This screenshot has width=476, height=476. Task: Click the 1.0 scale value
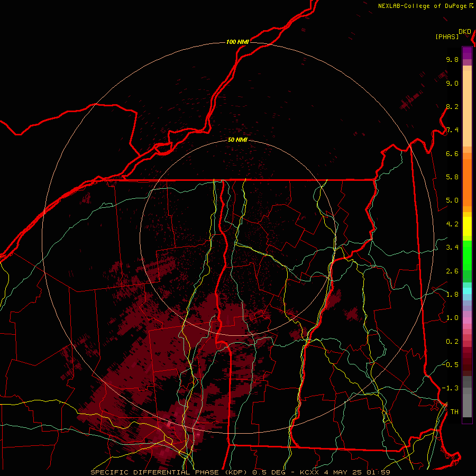pyautogui.click(x=452, y=318)
